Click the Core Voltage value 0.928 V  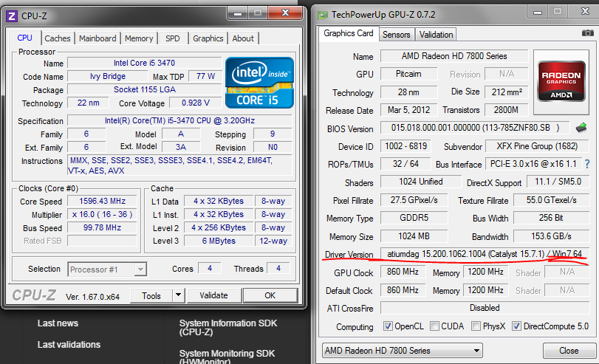[x=196, y=103]
